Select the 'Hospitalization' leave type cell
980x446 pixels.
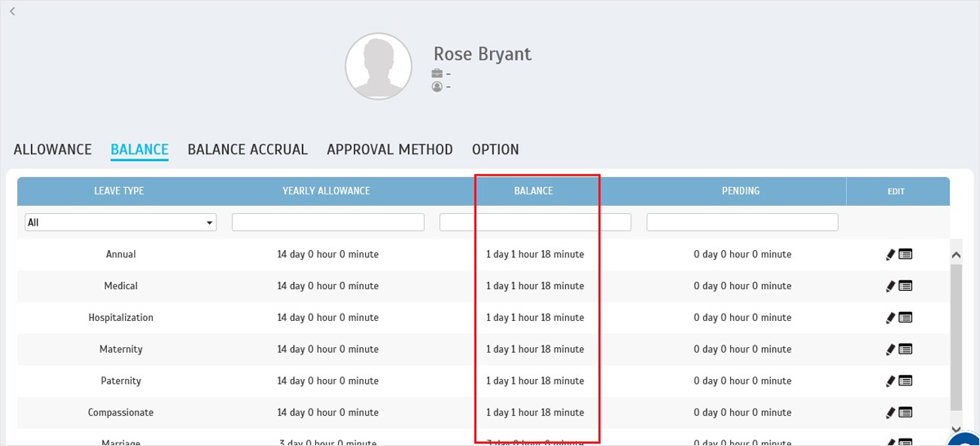pos(121,318)
